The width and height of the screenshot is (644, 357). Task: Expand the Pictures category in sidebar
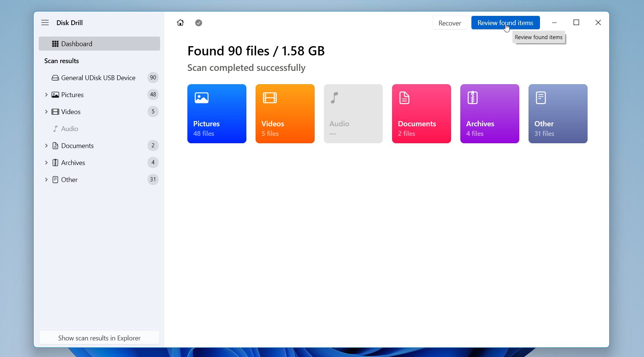pos(46,95)
